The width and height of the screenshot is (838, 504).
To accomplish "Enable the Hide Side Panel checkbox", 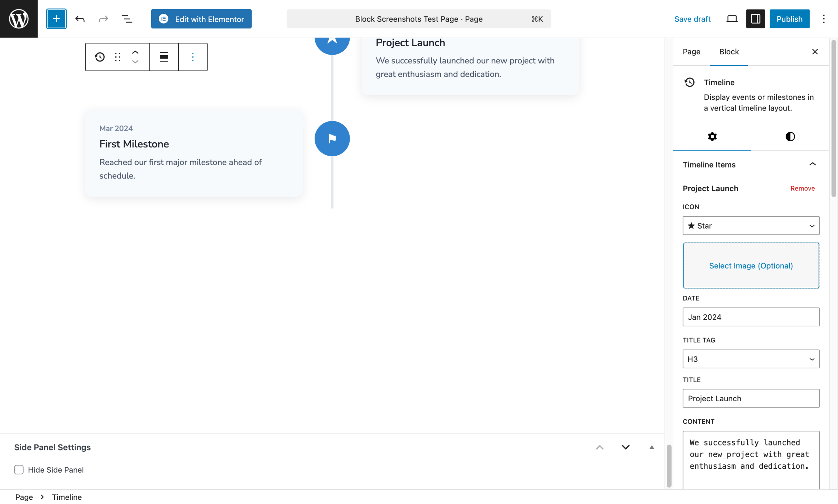I will point(19,470).
